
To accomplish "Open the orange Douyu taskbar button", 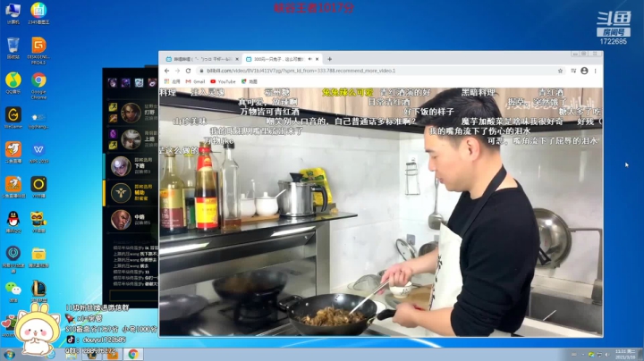I will point(113,355).
